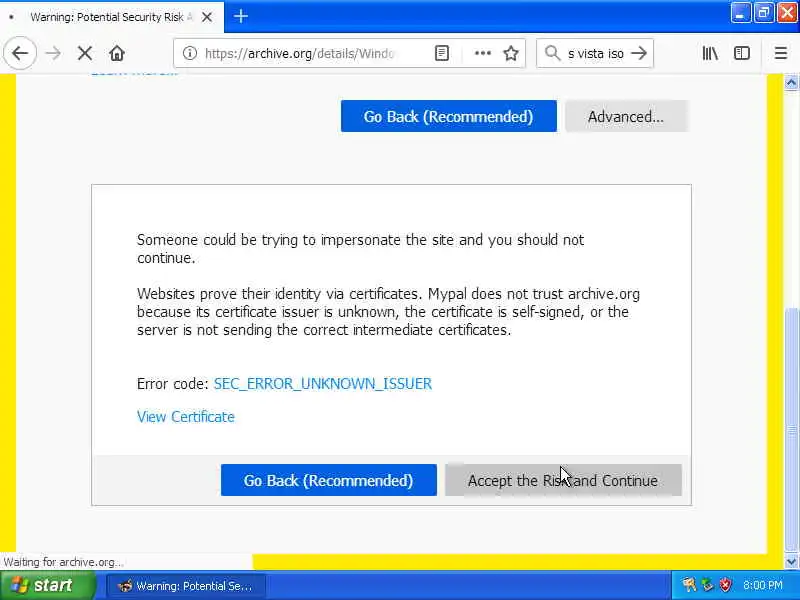
Task: Click the Warning: Potential Se... taskbar item
Action: (x=186, y=586)
